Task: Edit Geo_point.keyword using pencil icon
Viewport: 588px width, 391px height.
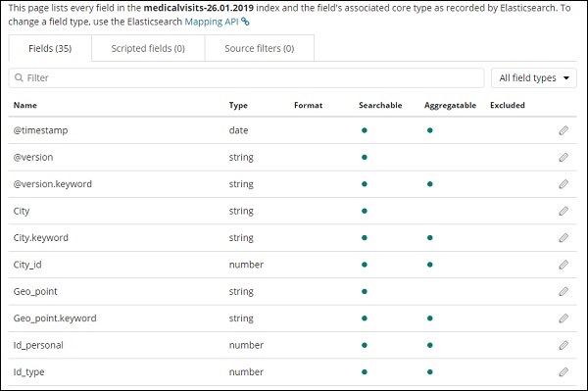Action: (x=563, y=318)
